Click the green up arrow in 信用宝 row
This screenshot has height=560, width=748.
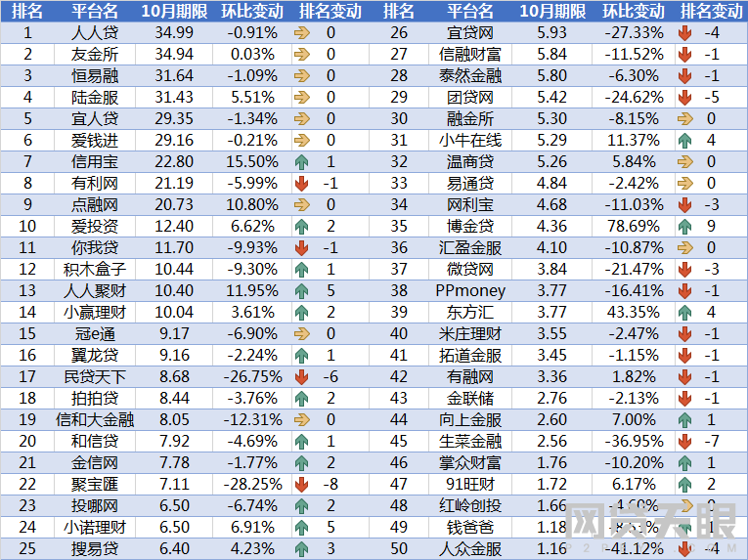[301, 162]
